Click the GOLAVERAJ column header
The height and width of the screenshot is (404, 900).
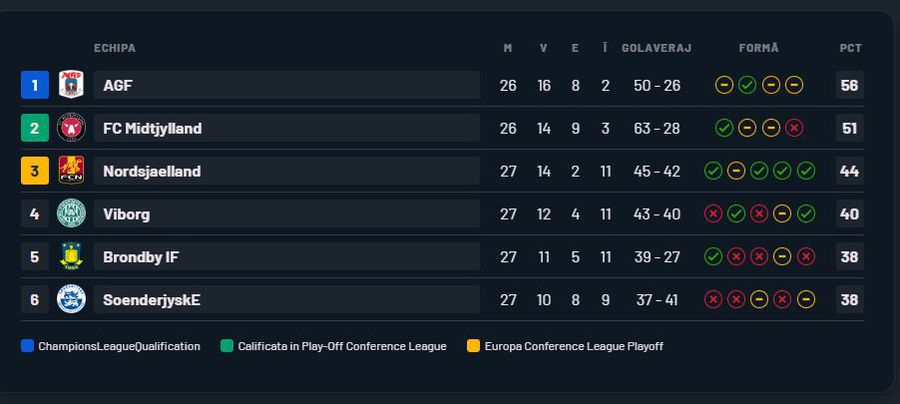[x=656, y=48]
